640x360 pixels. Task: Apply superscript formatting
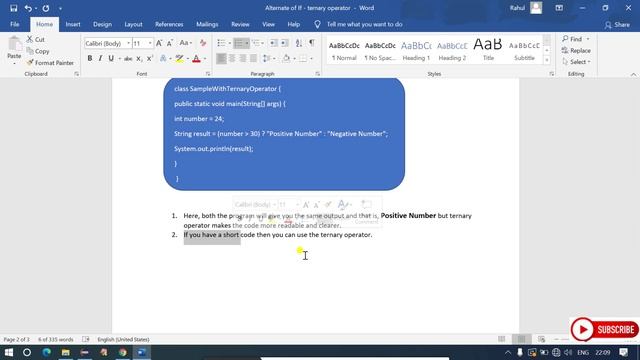pyautogui.click(x=150, y=59)
